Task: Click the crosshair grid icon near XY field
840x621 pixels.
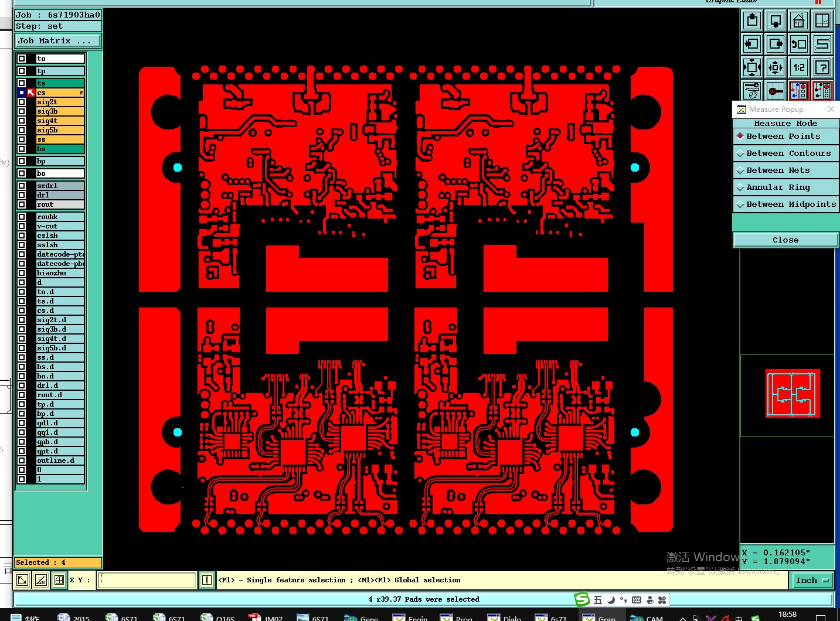Action: point(59,580)
